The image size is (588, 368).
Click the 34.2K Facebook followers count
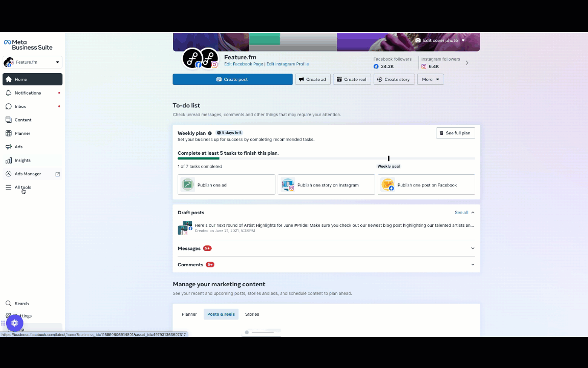click(387, 66)
